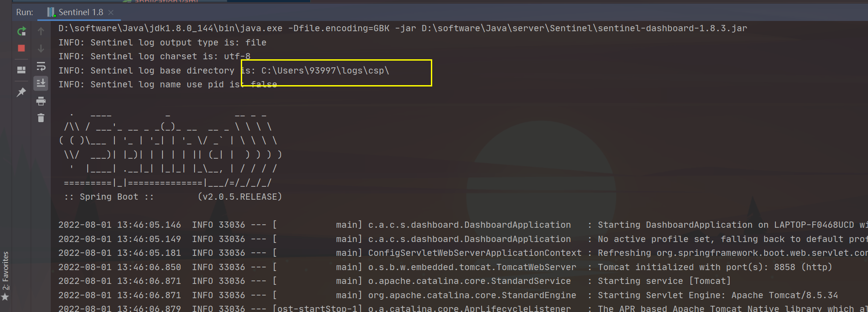
Task: Click the Favorites star icon in the side strip
Action: (x=5, y=297)
